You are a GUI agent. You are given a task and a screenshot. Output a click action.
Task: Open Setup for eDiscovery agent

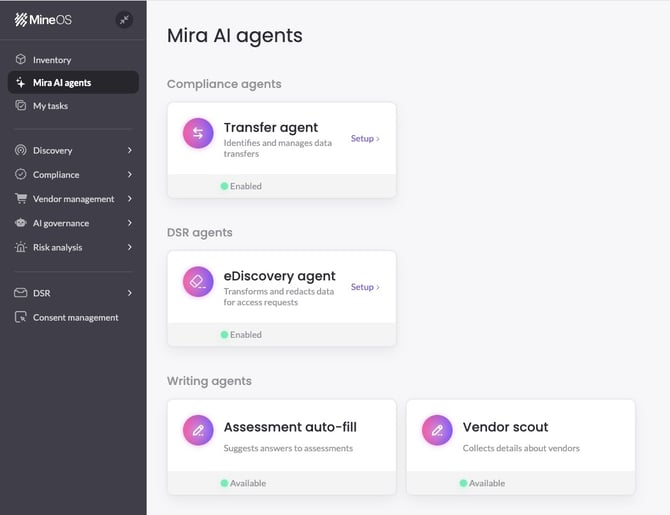(364, 287)
